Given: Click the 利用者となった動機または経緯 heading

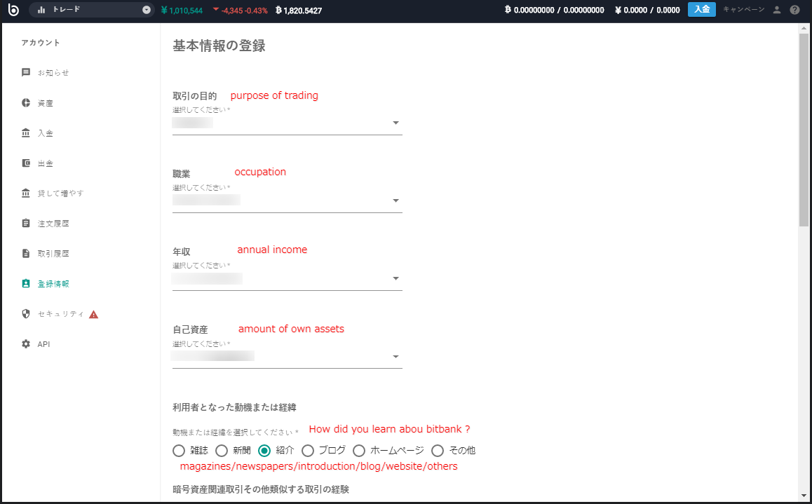Looking at the screenshot, I should tap(235, 407).
